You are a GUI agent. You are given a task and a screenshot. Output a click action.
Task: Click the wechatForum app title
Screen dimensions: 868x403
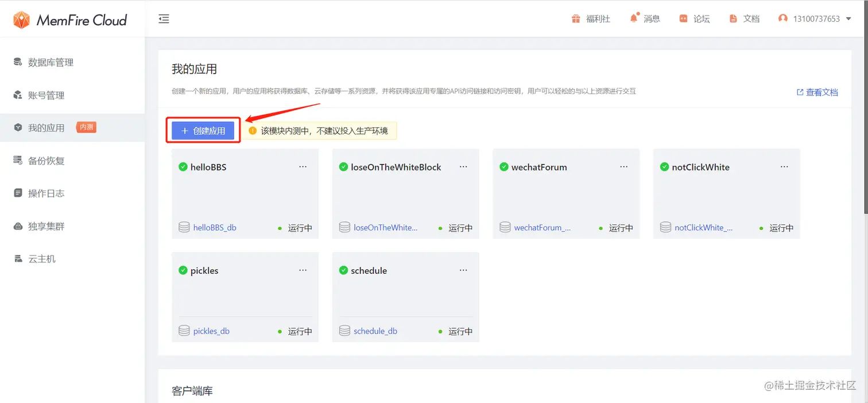539,167
